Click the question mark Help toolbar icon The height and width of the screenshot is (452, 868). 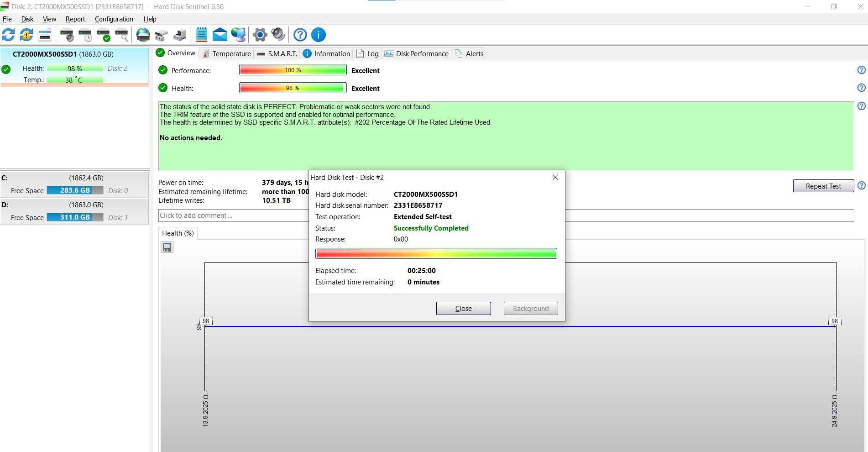click(x=300, y=35)
